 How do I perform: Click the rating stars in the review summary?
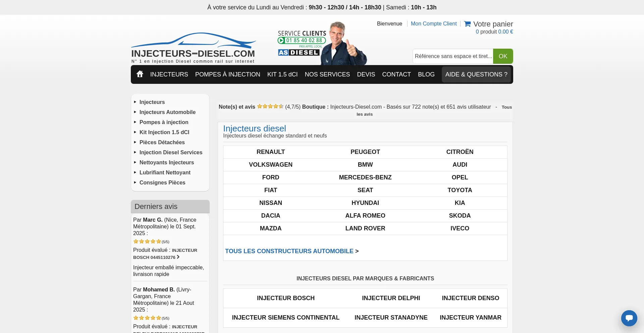point(270,107)
